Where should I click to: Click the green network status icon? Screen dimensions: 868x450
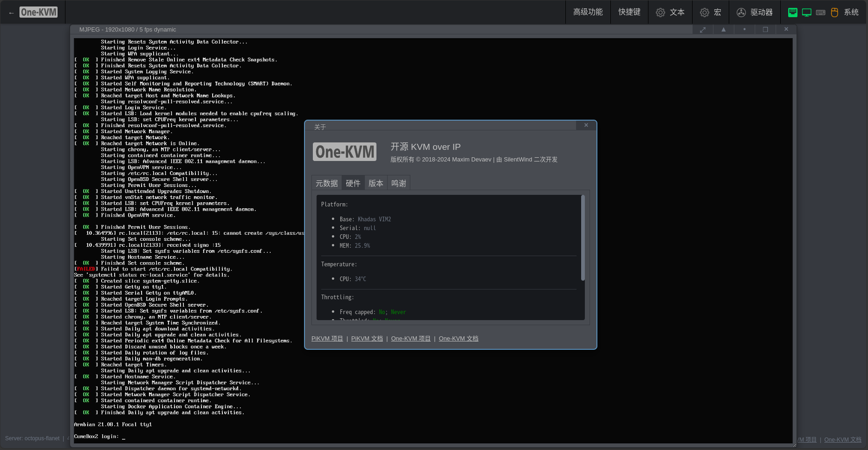pyautogui.click(x=793, y=13)
